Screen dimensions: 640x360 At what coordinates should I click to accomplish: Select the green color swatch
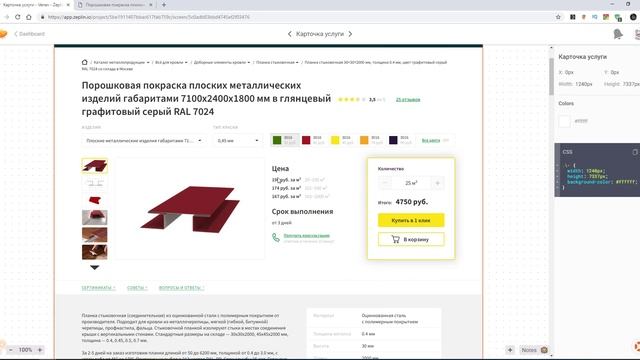click(x=277, y=140)
